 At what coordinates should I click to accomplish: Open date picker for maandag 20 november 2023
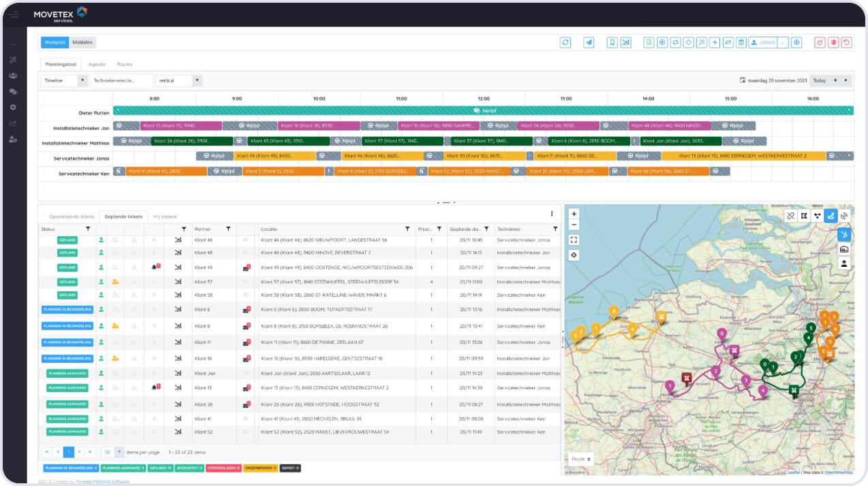pyautogui.click(x=743, y=80)
